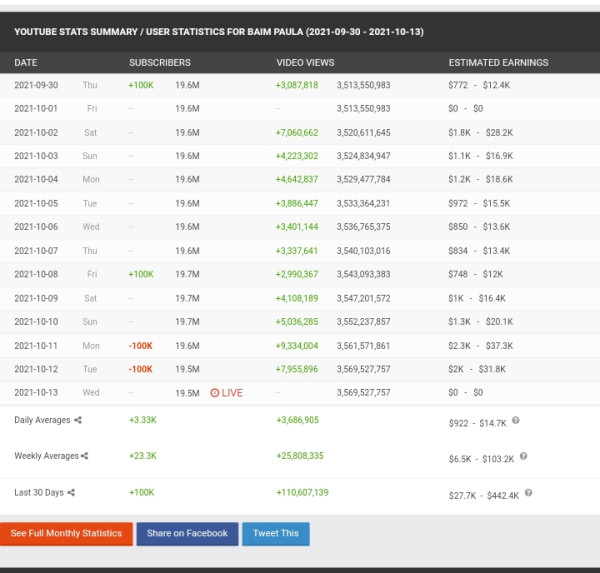Click the LIVE clock icon on 2021-10-13
The width and height of the screenshot is (600, 573).
215,393
